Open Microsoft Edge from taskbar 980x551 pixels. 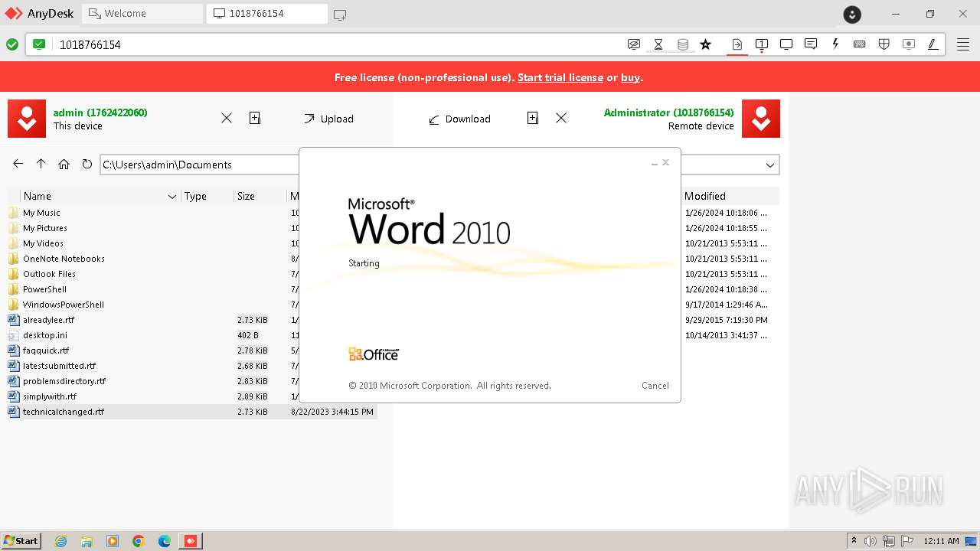point(165,541)
